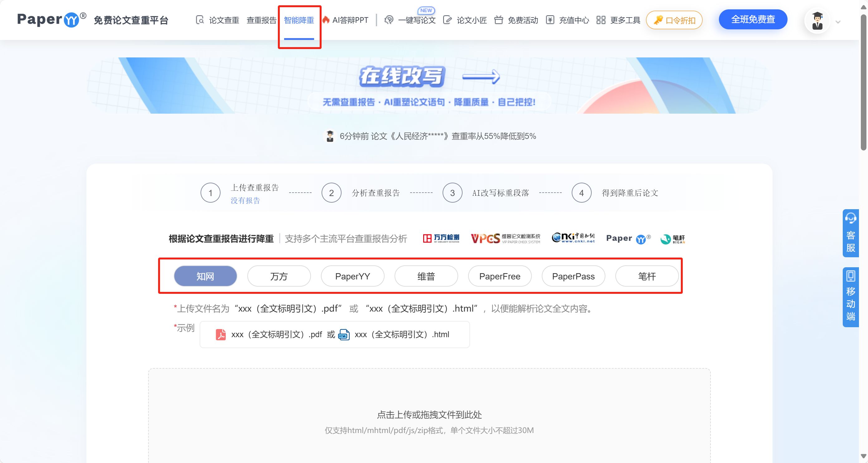868x463 pixels.
Task: Open the 查重报告 nav item
Action: click(261, 20)
